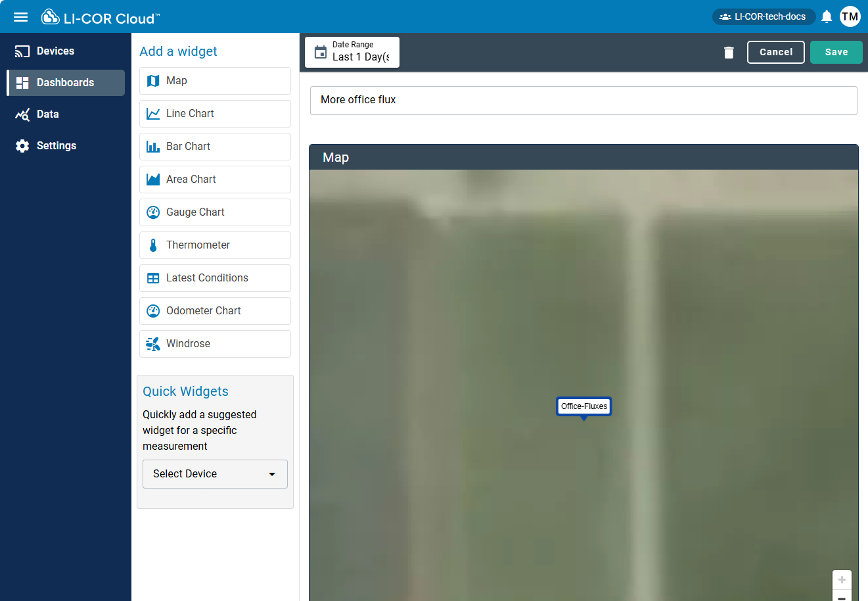Click the Quick Widgets heading
Viewport: 868px width, 601px height.
[185, 391]
